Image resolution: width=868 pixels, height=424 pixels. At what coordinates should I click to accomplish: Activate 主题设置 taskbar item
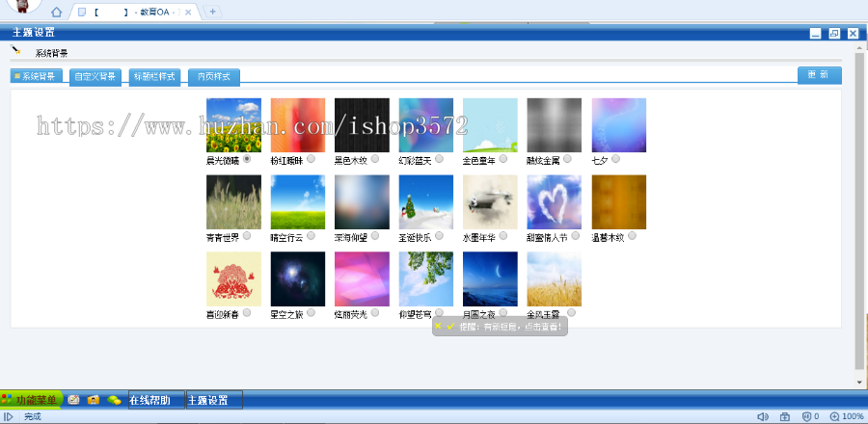click(x=214, y=400)
